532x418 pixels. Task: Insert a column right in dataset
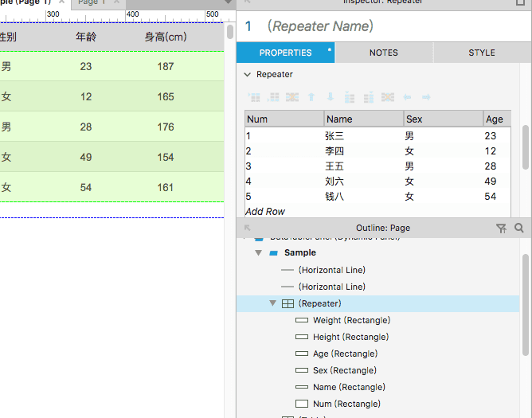[369, 97]
